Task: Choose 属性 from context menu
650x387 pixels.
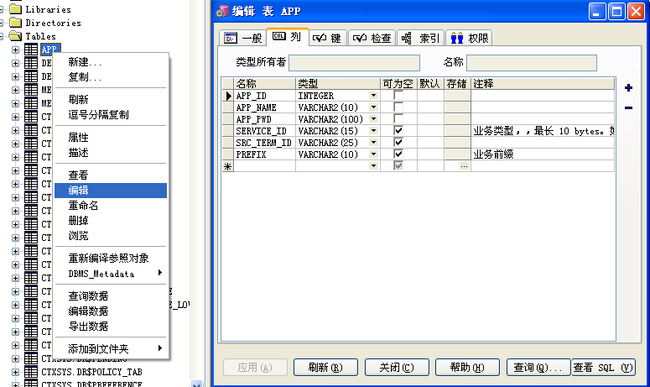Action: pos(111,137)
